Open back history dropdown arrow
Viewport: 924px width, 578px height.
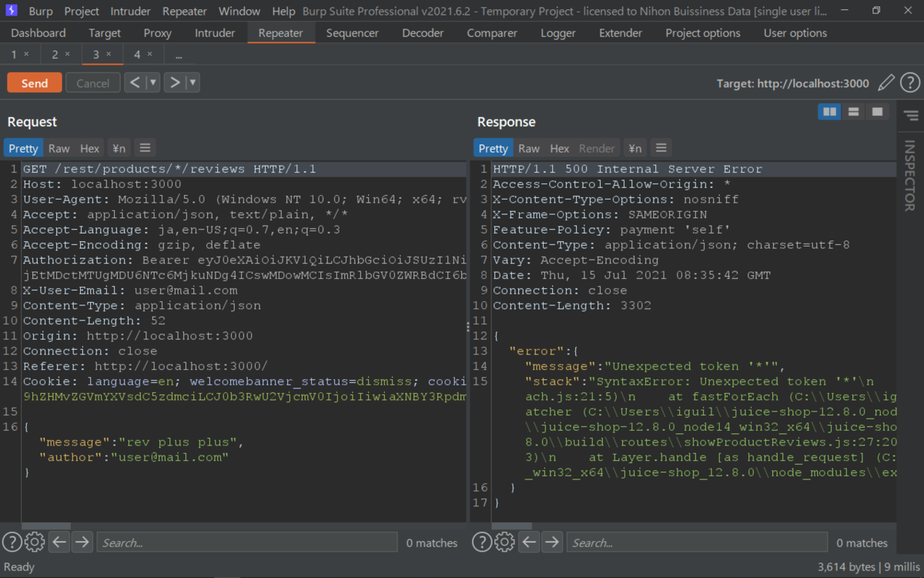(153, 82)
